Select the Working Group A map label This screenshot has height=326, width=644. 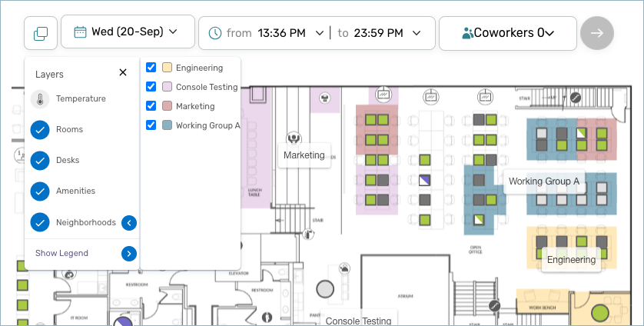point(543,181)
